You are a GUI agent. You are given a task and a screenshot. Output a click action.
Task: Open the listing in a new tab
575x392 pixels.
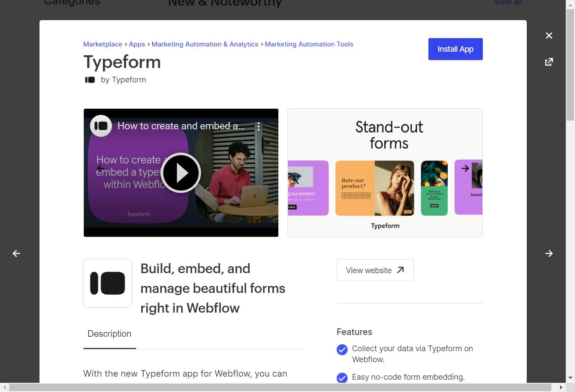point(549,61)
